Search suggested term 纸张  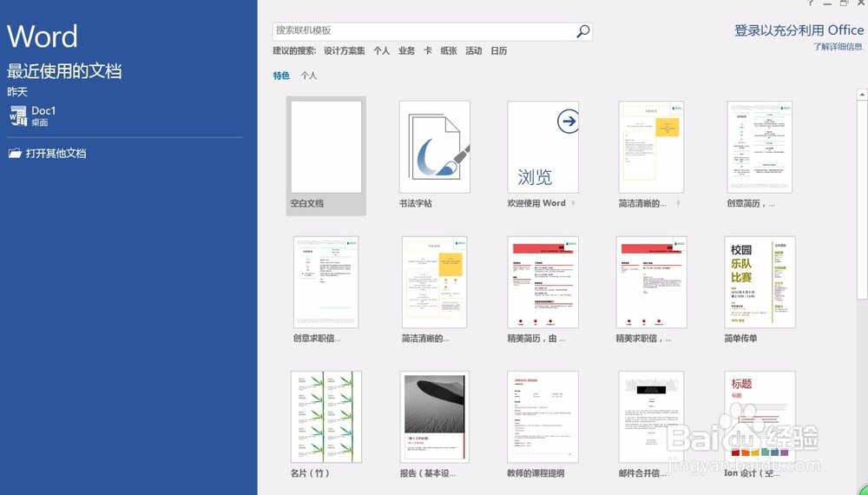click(449, 51)
